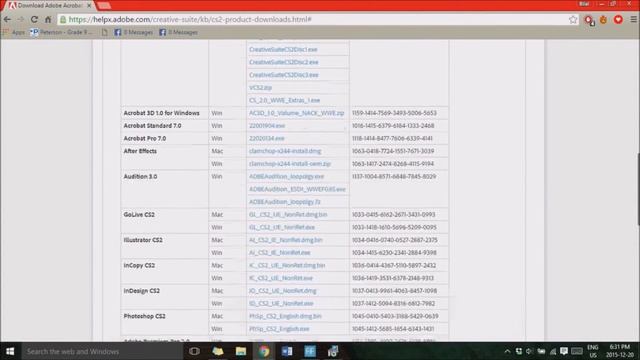This screenshot has width=640, height=360.
Task: Open the ENG US language switcher
Action: [x=593, y=351]
